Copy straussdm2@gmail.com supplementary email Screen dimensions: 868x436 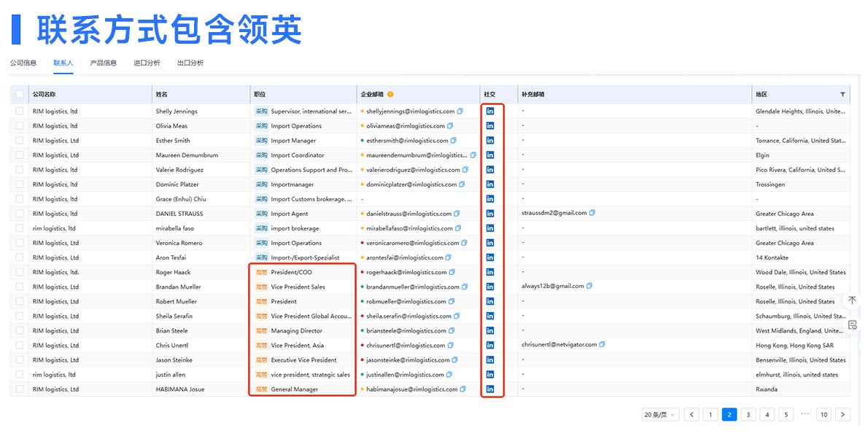[x=592, y=212]
